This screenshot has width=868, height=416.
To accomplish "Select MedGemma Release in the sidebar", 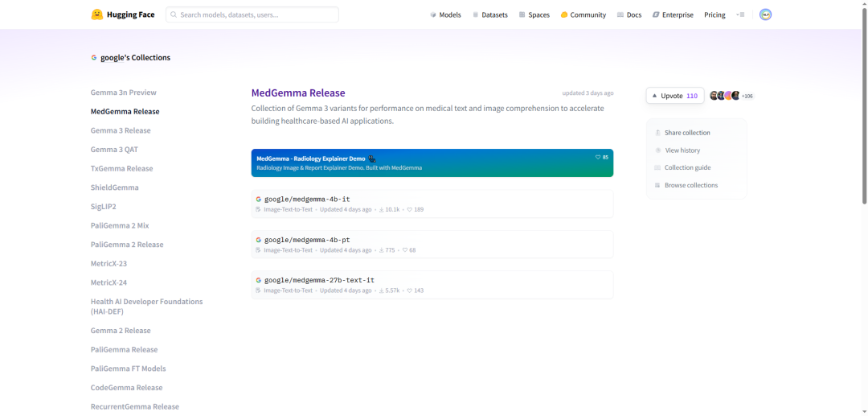I will coord(125,111).
